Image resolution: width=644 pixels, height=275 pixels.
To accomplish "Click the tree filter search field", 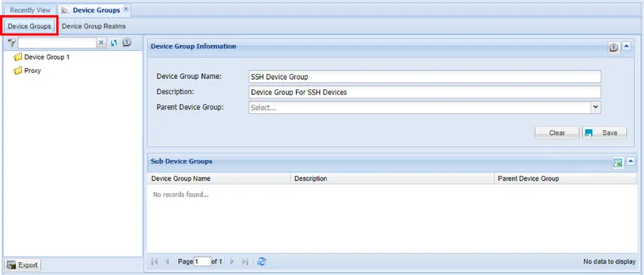I will pos(57,42).
